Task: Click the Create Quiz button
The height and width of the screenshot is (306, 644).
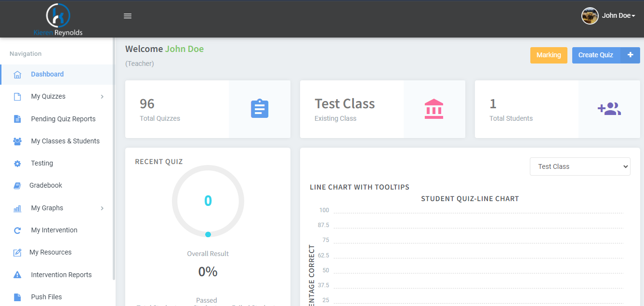Action: (x=605, y=55)
